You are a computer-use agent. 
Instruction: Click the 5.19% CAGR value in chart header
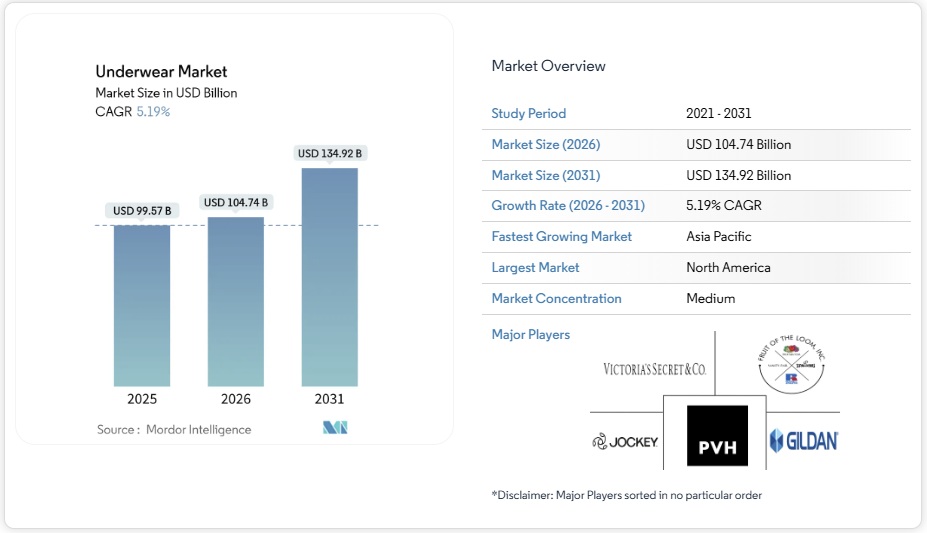click(153, 112)
